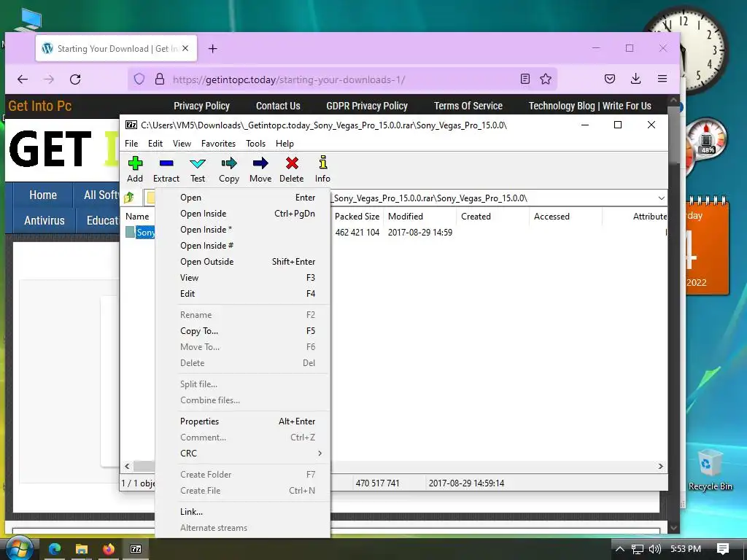Image resolution: width=747 pixels, height=560 pixels.
Task: Open the Favorites menu
Action: pyautogui.click(x=219, y=144)
